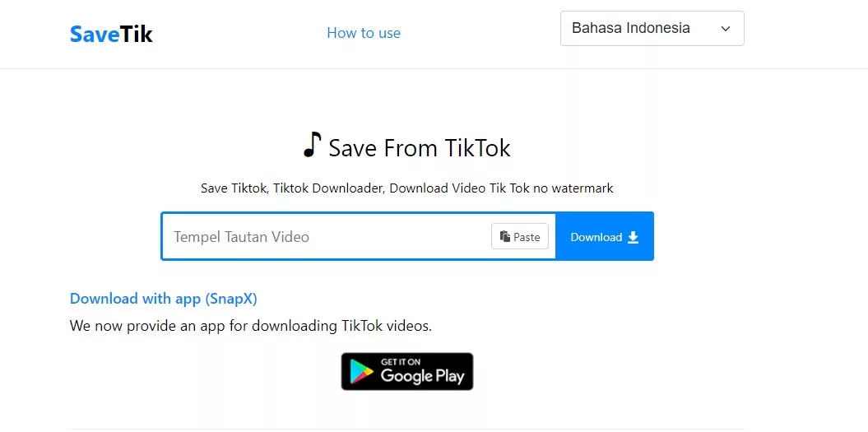Image resolution: width=868 pixels, height=432 pixels.
Task: Click the SaveTik logo
Action: (111, 35)
